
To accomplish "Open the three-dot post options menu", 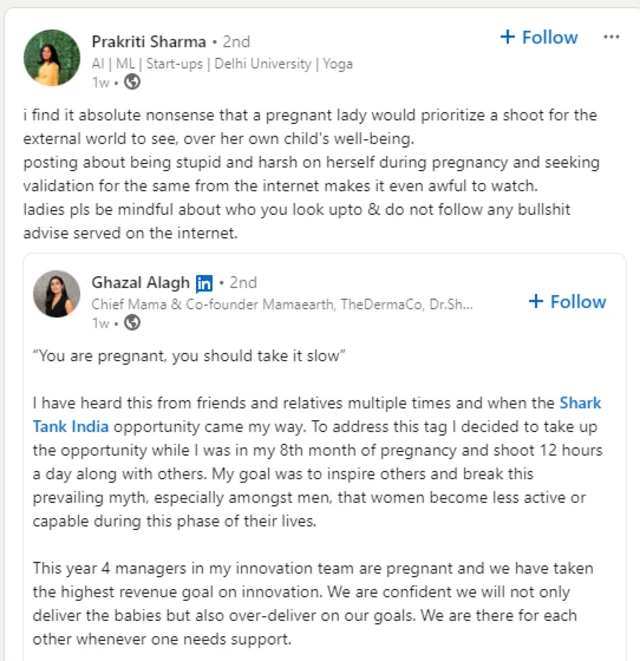I will pyautogui.click(x=611, y=37).
